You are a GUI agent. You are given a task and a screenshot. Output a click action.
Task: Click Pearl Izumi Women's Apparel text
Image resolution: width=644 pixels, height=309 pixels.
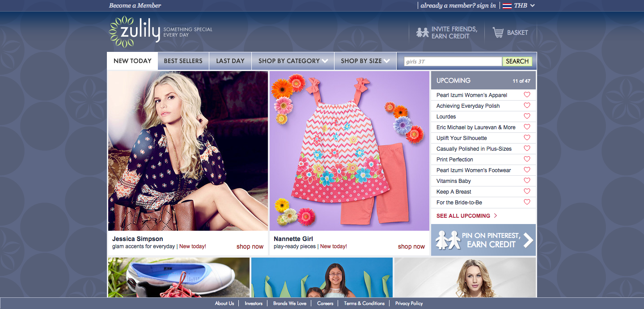[x=472, y=95]
